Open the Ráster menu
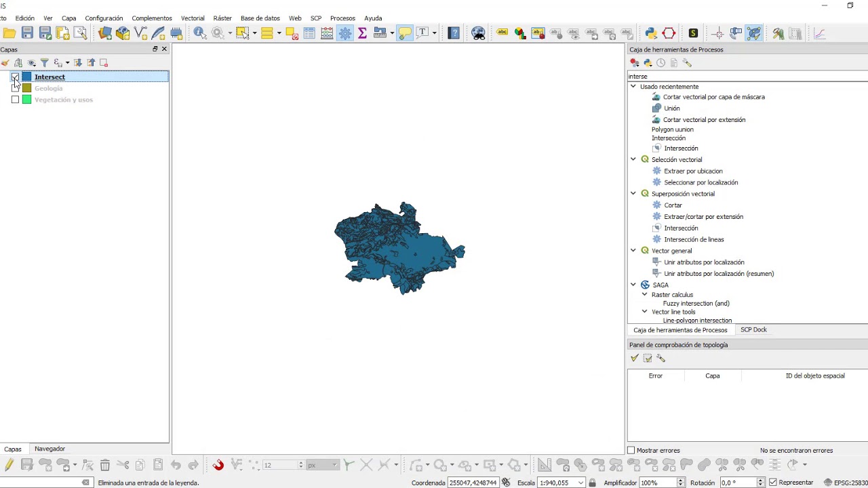 pos(222,18)
